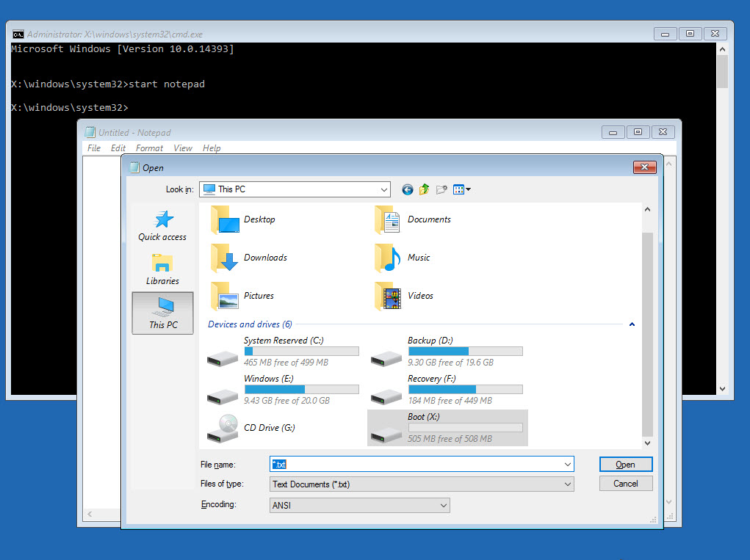The image size is (750, 560).
Task: Select the Music folder icon
Action: click(388, 258)
